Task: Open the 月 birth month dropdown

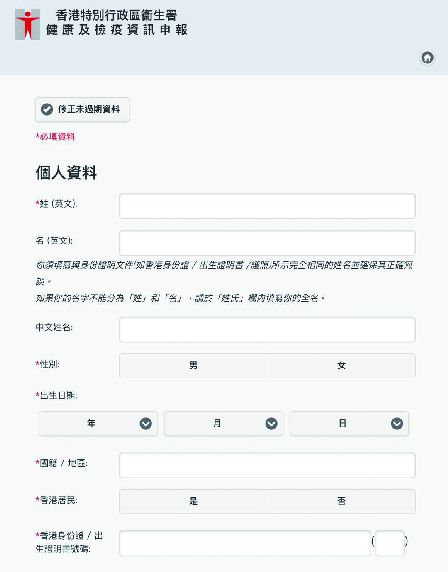Action: pyautogui.click(x=224, y=424)
